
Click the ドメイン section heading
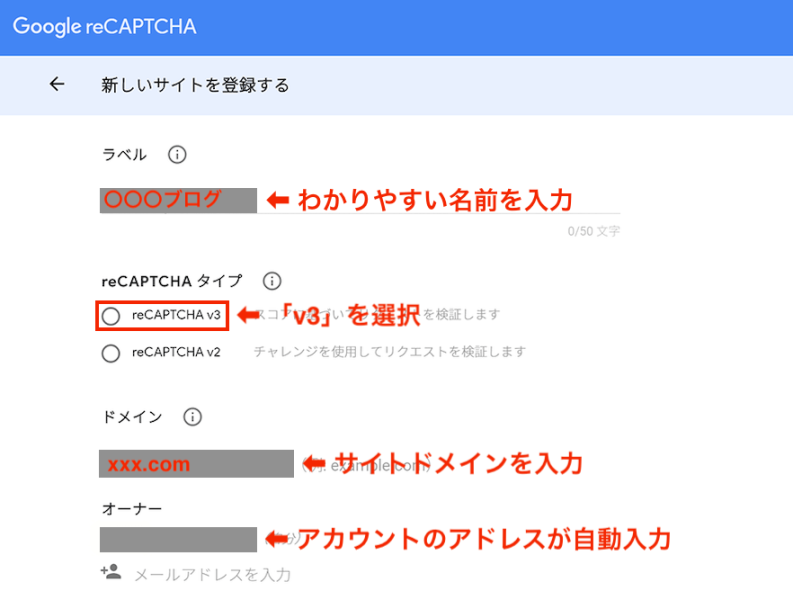132,417
